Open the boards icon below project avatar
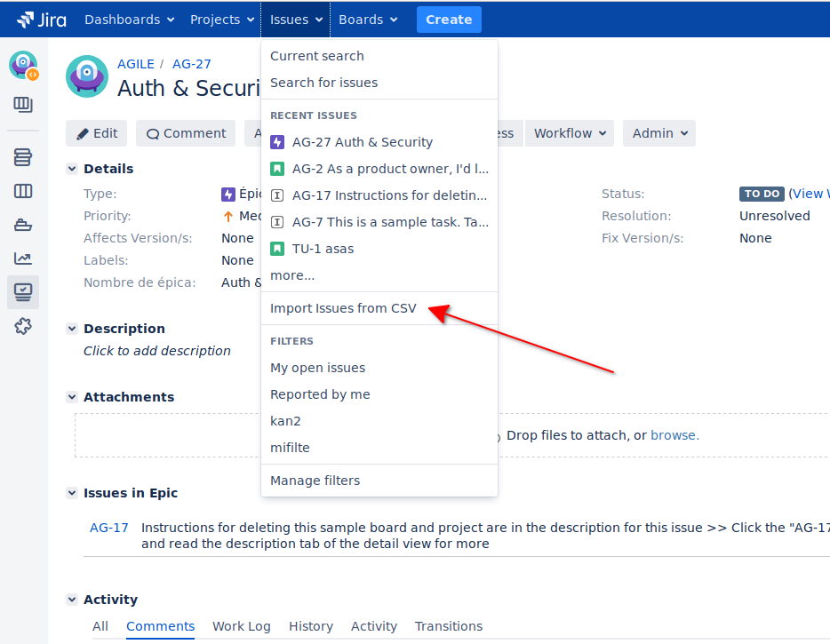The height and width of the screenshot is (644, 830). pos(23,105)
